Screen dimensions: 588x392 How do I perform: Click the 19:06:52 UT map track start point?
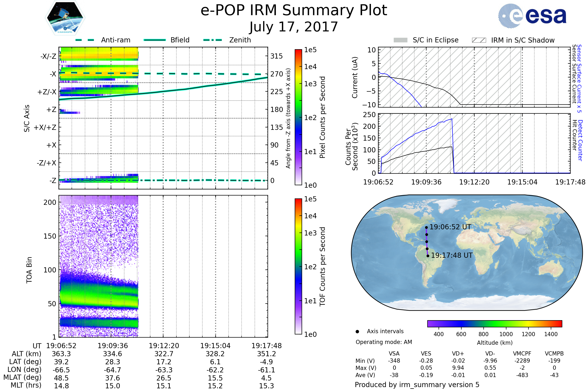[x=426, y=228]
